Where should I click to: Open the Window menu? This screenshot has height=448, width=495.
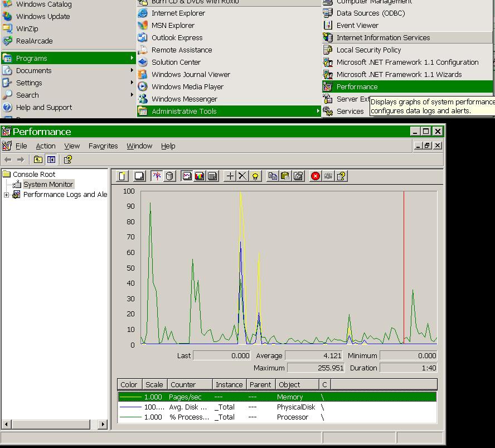click(139, 146)
